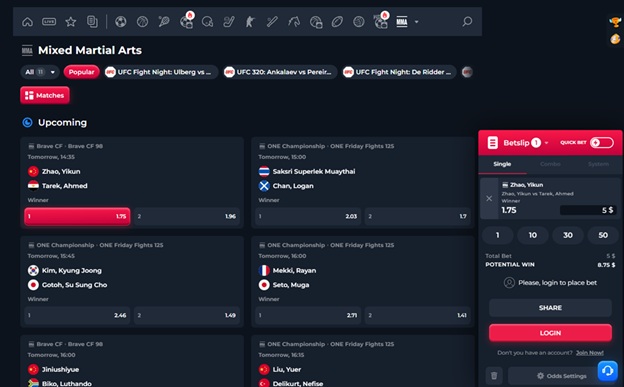This screenshot has height=387, width=624.
Task: Select UFC 320: Ankalaev vs Pereira chip
Action: pyautogui.click(x=280, y=72)
